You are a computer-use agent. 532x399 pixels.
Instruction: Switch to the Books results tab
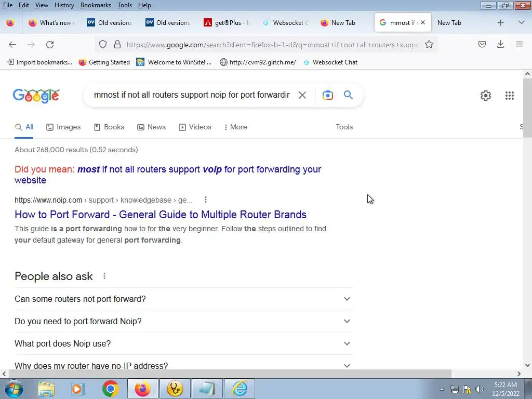pos(109,127)
